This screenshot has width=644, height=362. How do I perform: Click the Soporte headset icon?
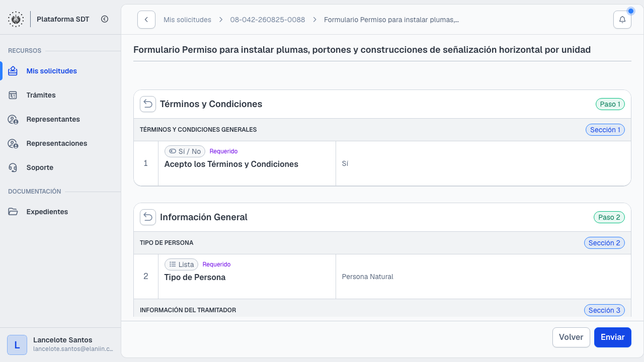click(13, 167)
